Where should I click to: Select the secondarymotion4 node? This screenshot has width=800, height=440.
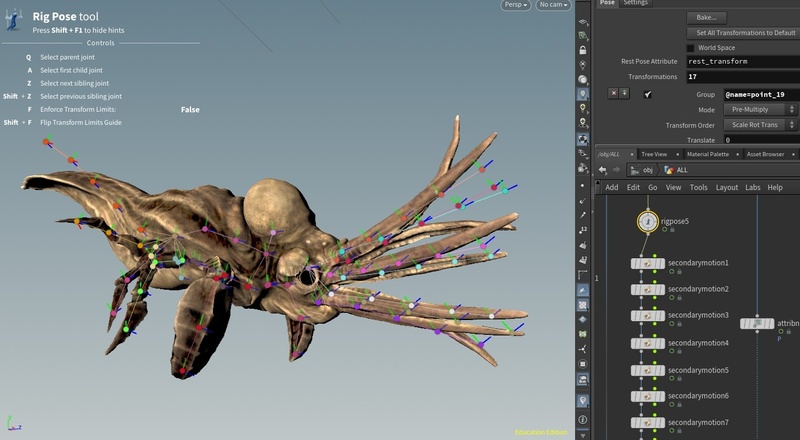tap(648, 343)
